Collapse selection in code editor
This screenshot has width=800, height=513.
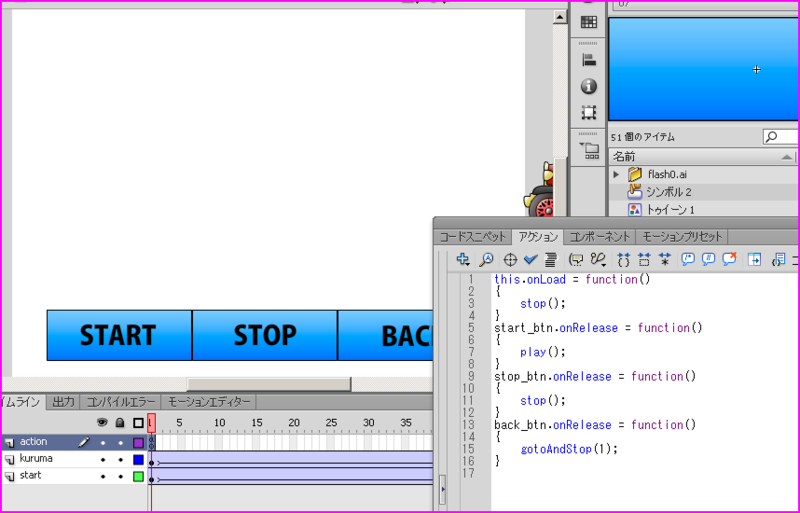tap(644, 259)
